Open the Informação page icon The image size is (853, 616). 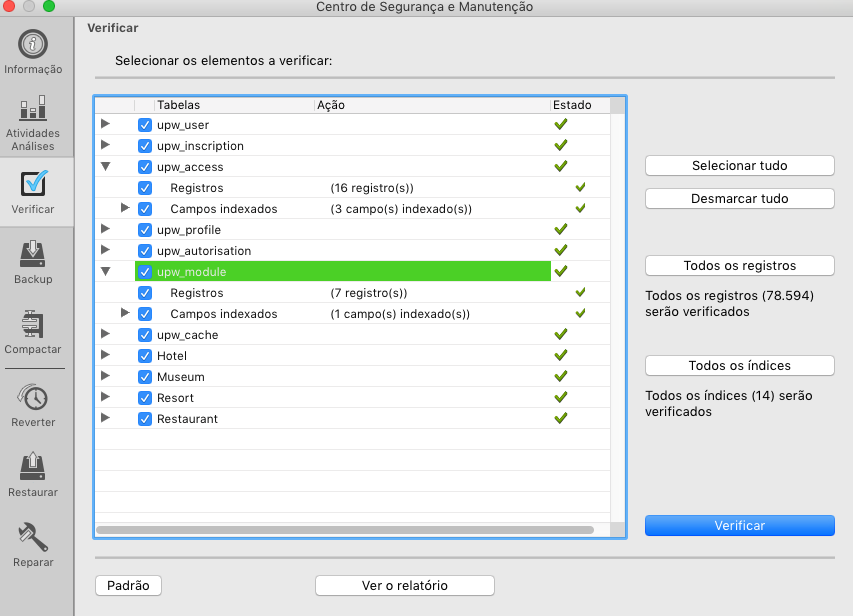(x=33, y=45)
